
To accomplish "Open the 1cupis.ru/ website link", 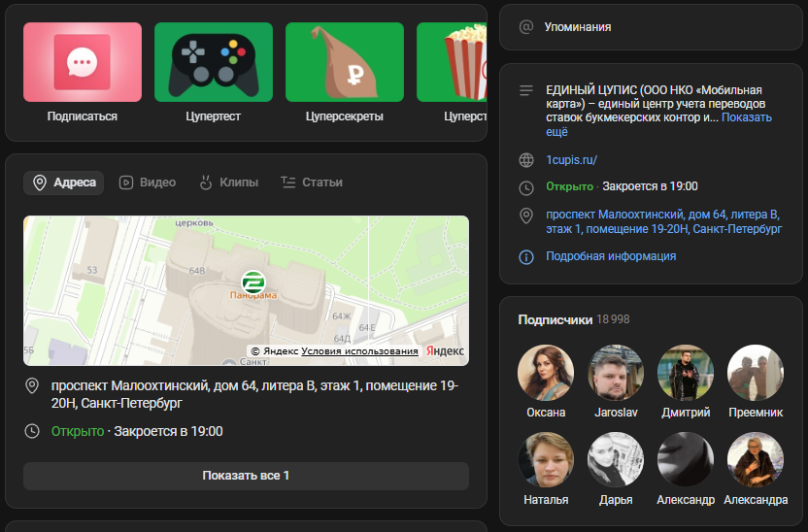I will click(571, 160).
